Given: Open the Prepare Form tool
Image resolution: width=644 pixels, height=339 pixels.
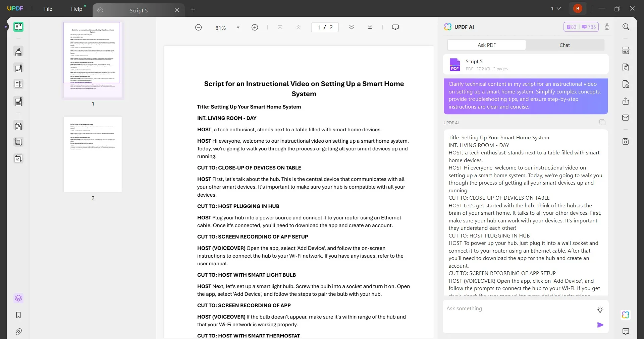Looking at the screenshot, I should (x=18, y=84).
